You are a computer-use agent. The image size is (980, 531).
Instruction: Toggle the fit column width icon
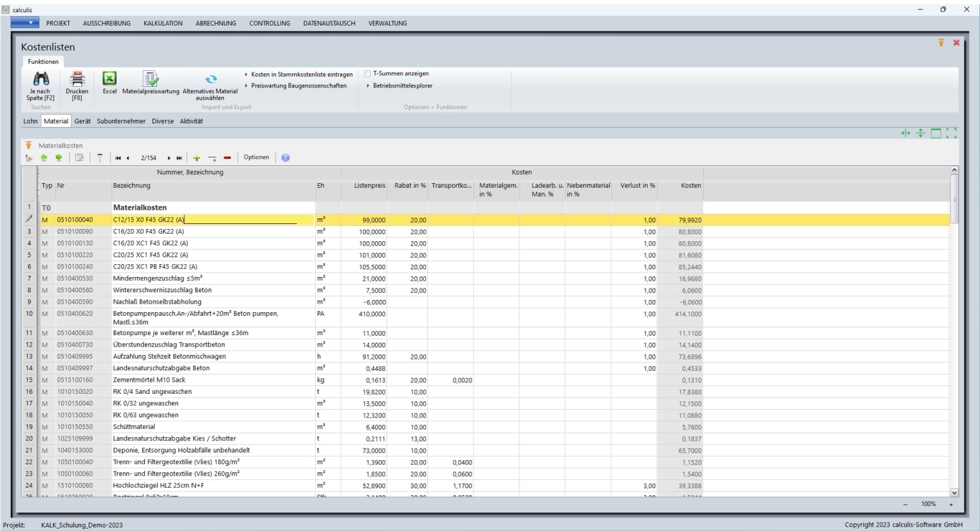[x=905, y=133]
